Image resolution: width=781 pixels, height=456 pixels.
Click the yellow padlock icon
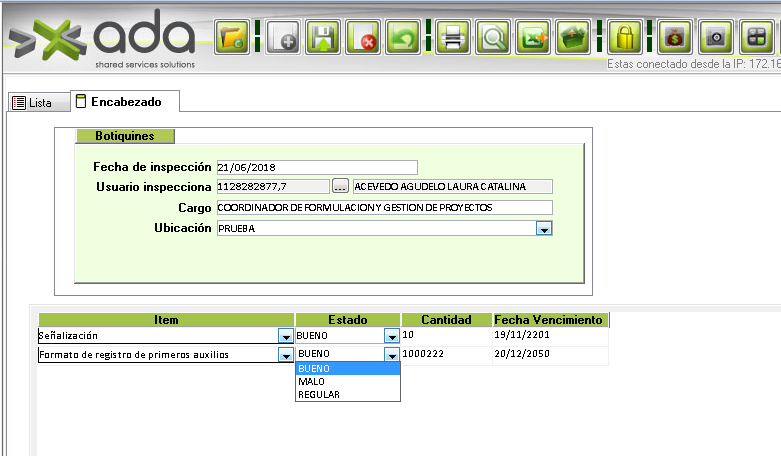pyautogui.click(x=624, y=38)
